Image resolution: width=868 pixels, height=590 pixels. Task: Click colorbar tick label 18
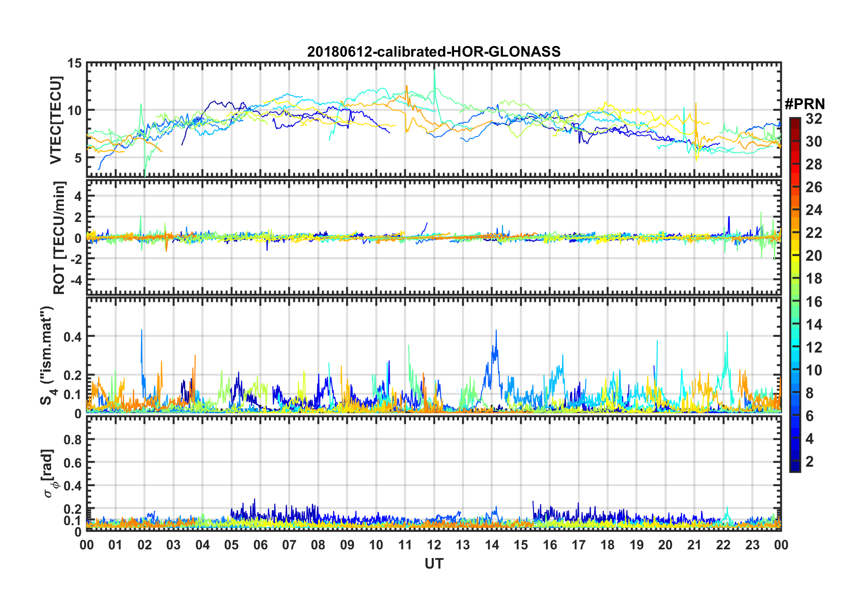tap(814, 279)
